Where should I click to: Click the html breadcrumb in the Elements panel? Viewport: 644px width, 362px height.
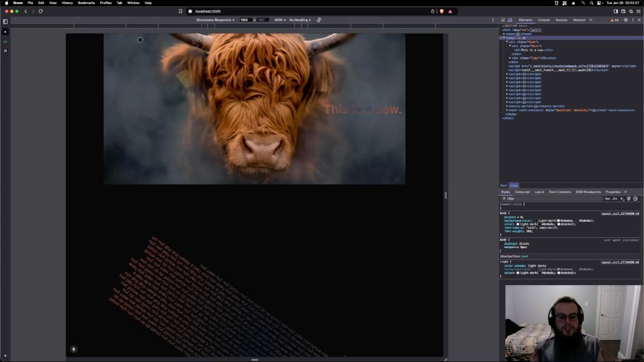504,186
